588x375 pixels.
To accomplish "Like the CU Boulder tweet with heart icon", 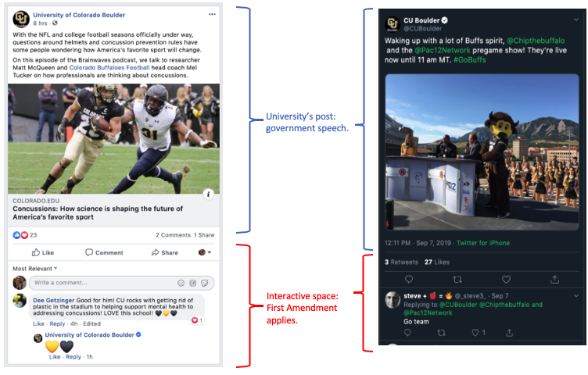I will [x=506, y=280].
